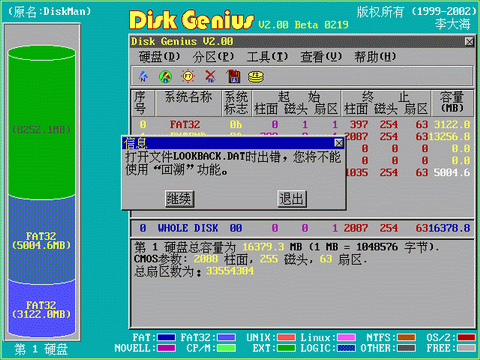Click the 0b system flag cell
The height and width of the screenshot is (360, 480).
pyautogui.click(x=236, y=124)
